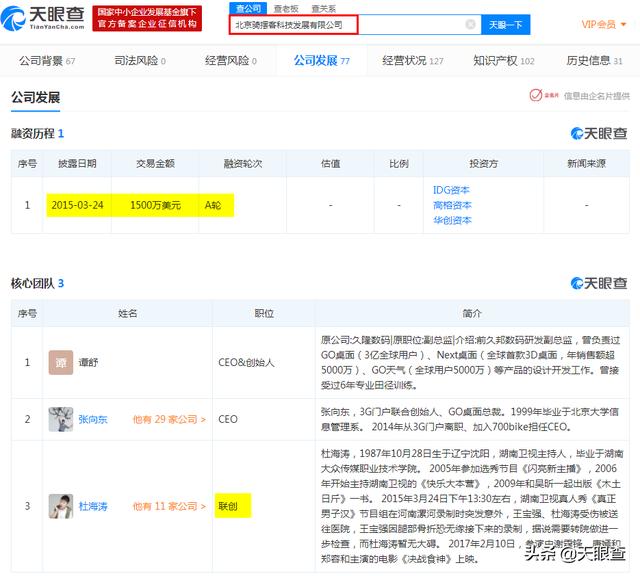The width and height of the screenshot is (640, 576).
Task: Click the 企业片 verified badge icon
Action: (x=544, y=95)
